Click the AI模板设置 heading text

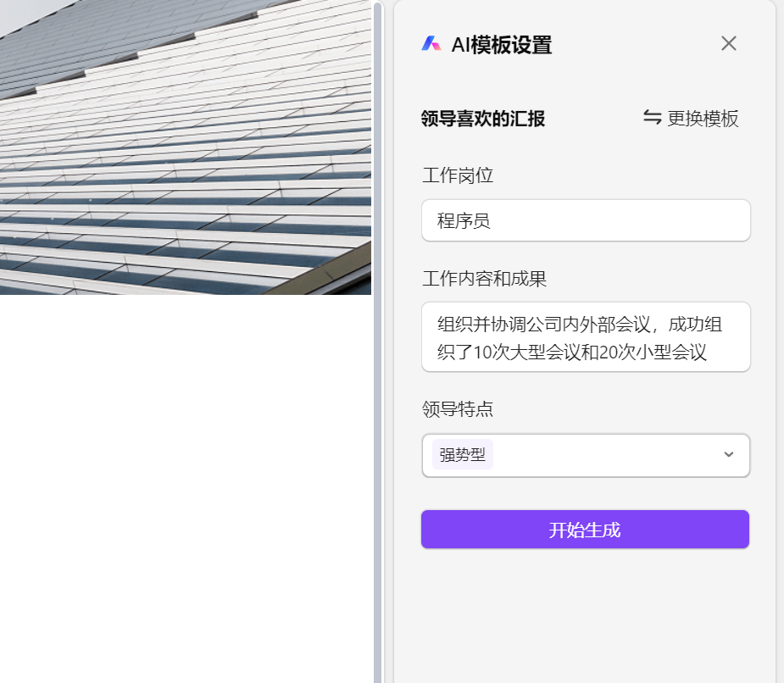pyautogui.click(x=502, y=45)
